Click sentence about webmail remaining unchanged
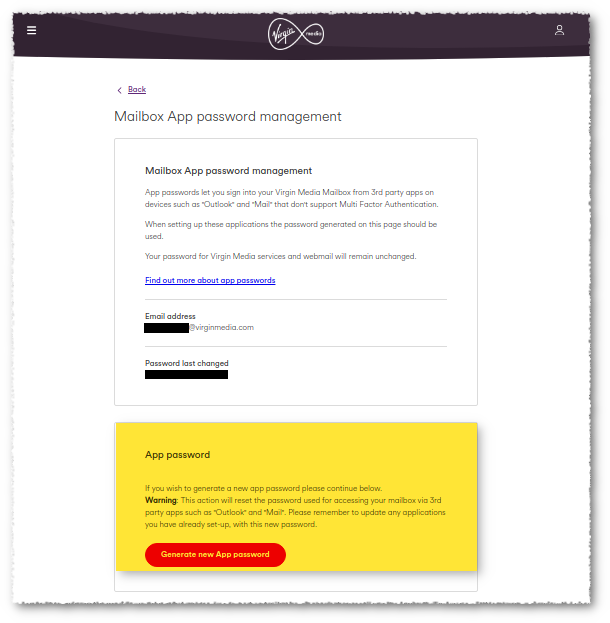The height and width of the screenshot is (623, 610). (280, 256)
